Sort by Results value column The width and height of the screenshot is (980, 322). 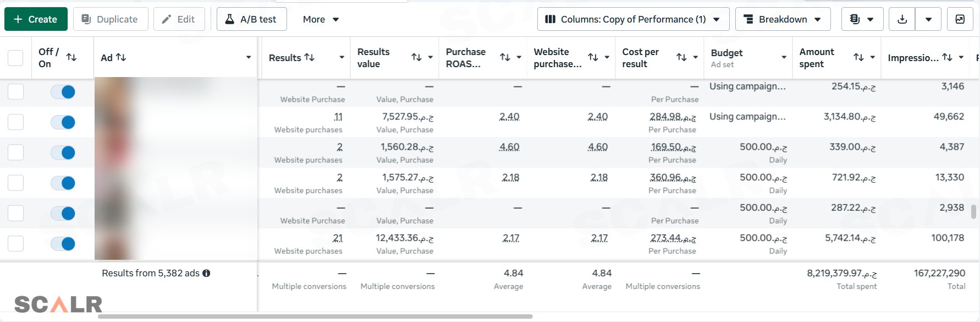tap(416, 57)
